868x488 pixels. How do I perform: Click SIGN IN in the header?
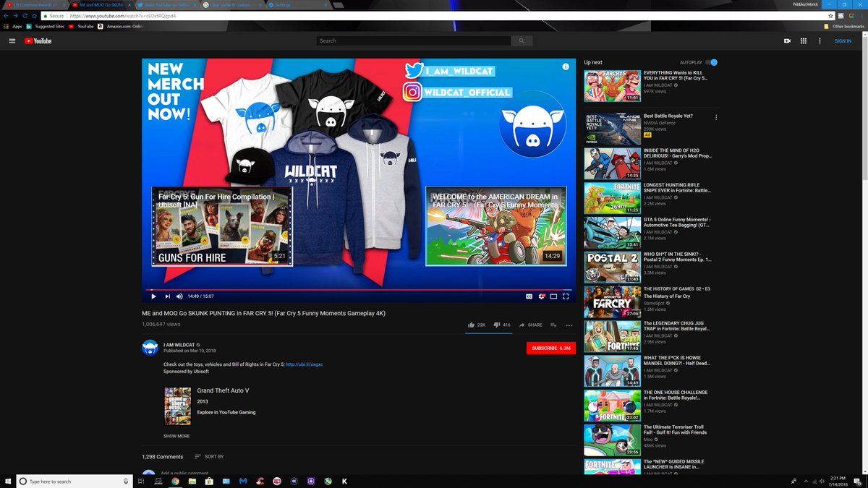[x=843, y=41]
